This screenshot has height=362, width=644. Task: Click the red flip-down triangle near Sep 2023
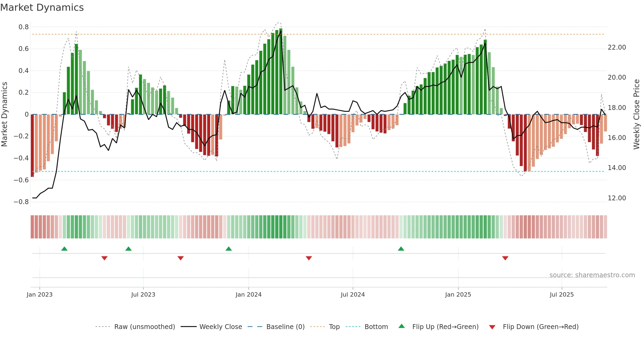coord(181,258)
